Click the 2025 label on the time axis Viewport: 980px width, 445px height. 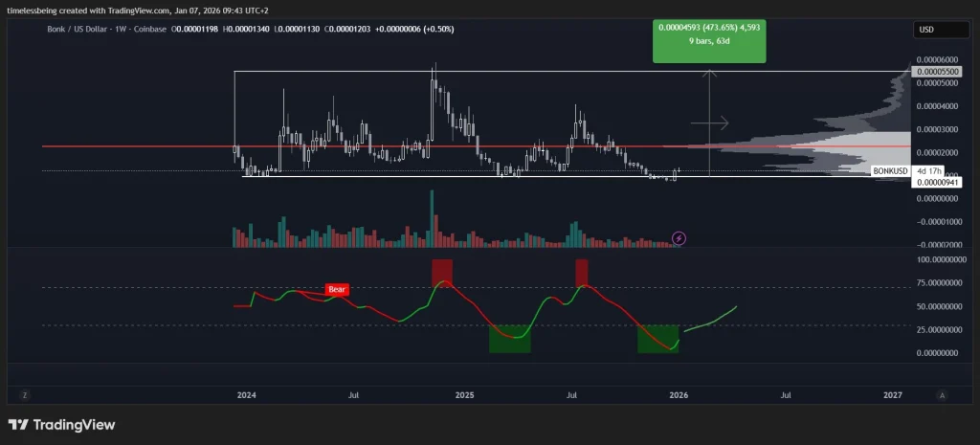464,394
